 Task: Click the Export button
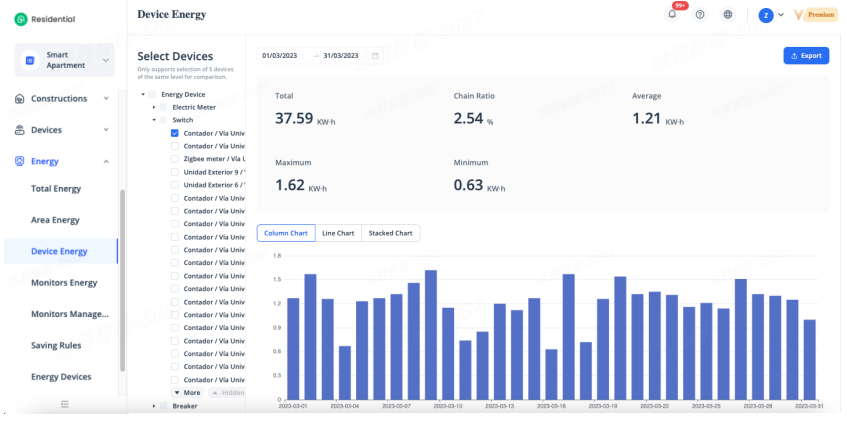pos(805,56)
